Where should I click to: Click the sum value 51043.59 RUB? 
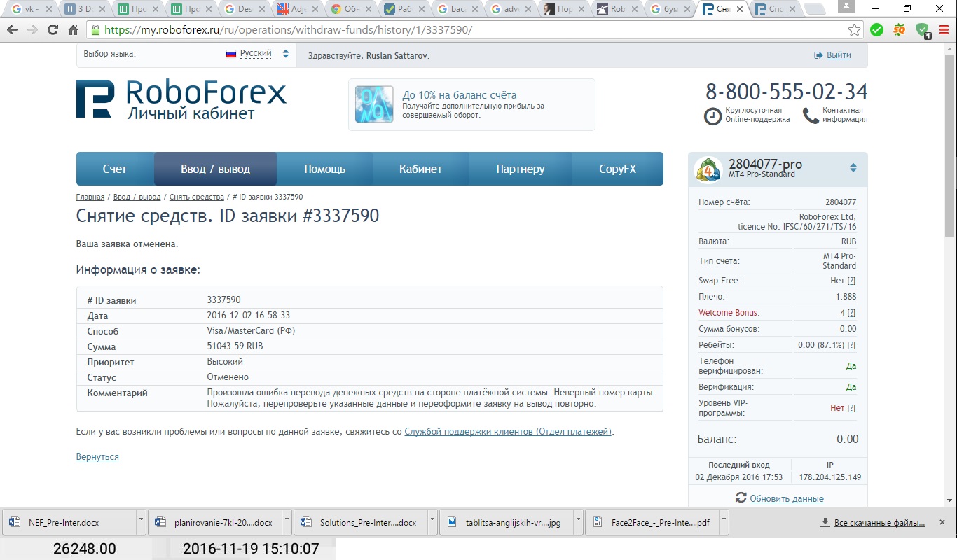pos(235,346)
